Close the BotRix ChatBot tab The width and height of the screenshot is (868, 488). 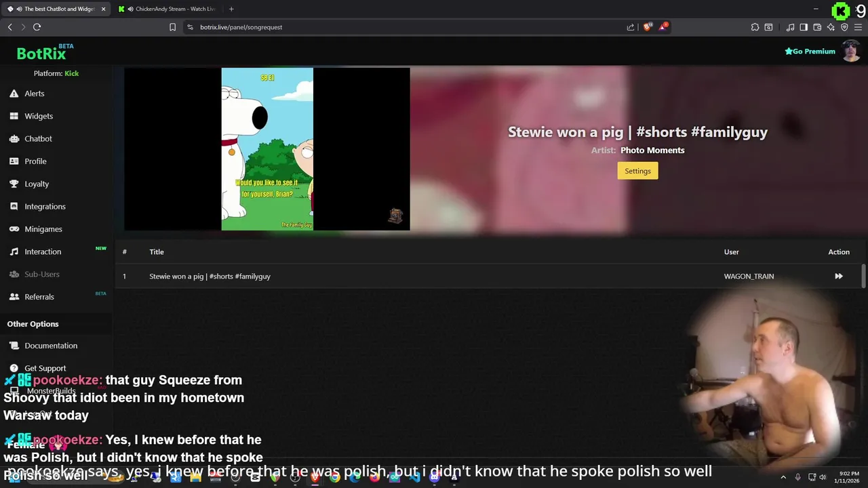point(103,9)
